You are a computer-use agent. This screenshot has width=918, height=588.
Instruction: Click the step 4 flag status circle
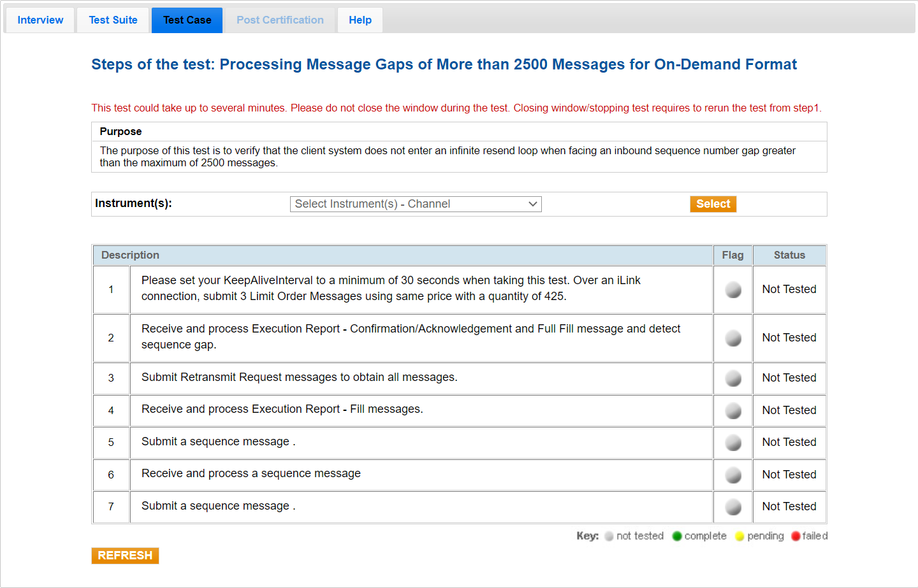pos(733,411)
